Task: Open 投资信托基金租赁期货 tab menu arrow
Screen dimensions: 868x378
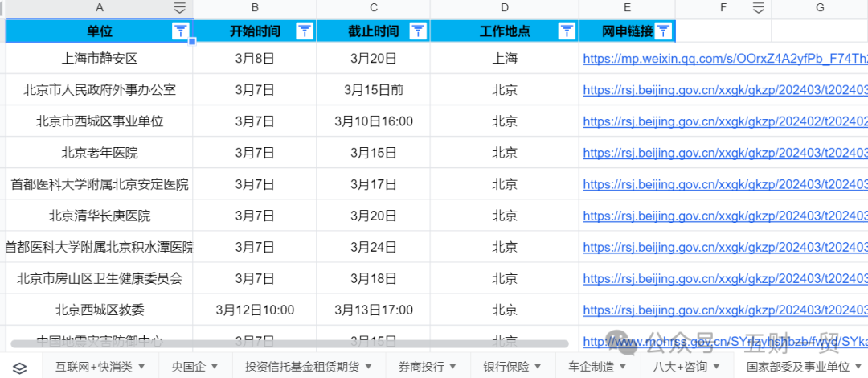Action: [368, 367]
